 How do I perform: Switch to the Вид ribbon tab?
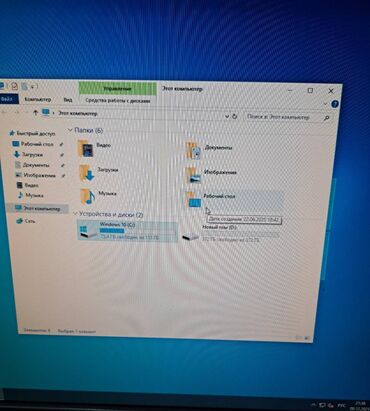tap(68, 100)
